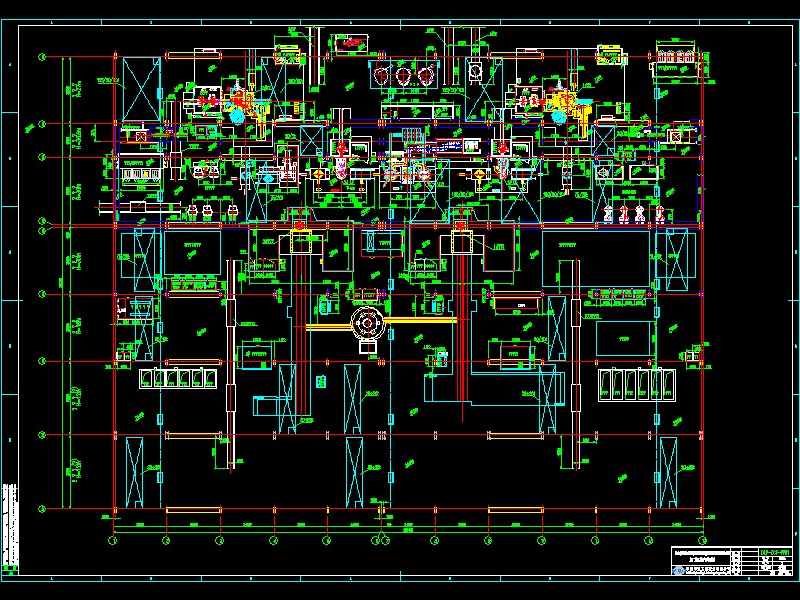Select the circular rotary equipment symbol near drawing center
800x600 pixels.
coord(367,323)
